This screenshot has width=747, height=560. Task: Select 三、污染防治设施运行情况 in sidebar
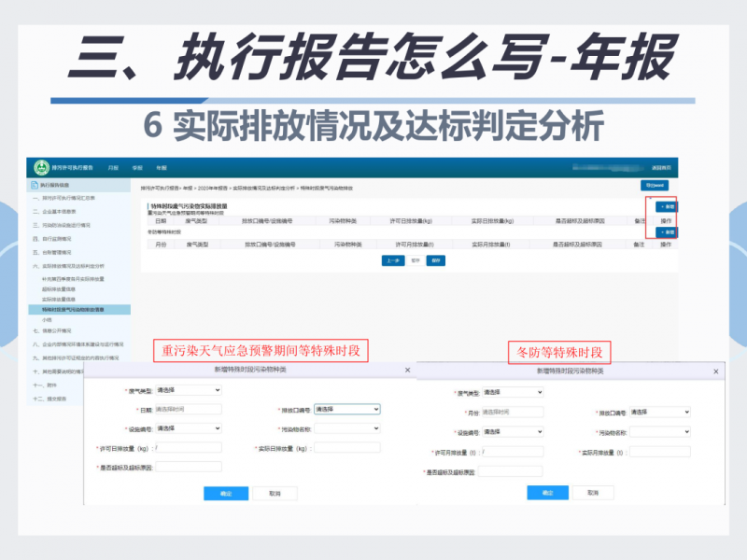[x=62, y=225]
